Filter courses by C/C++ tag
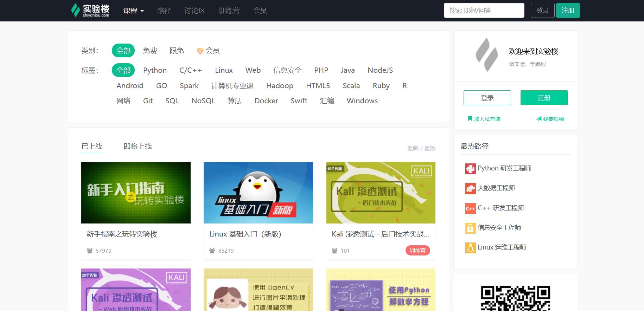 pos(191,70)
